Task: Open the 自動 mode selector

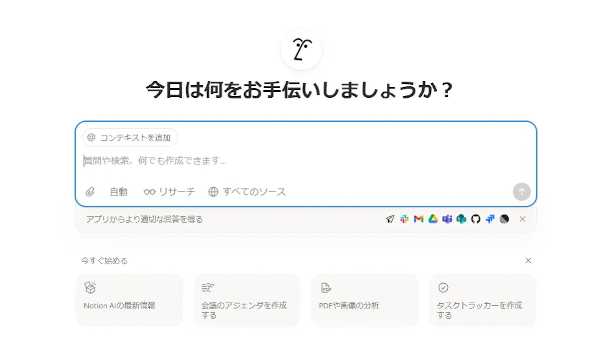Action: tap(118, 191)
